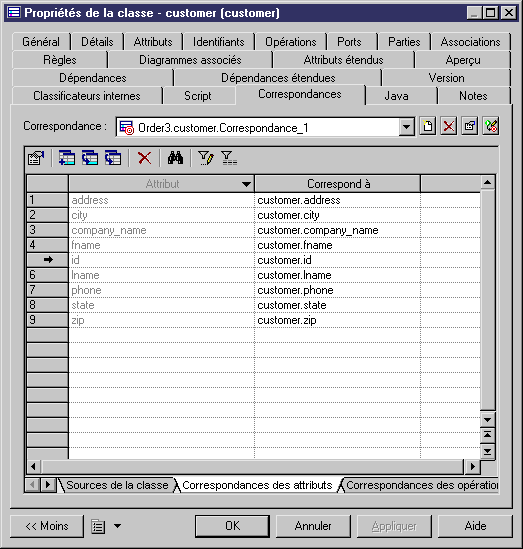Open the correspondence properties icon
523x549 pixels.
point(469,126)
